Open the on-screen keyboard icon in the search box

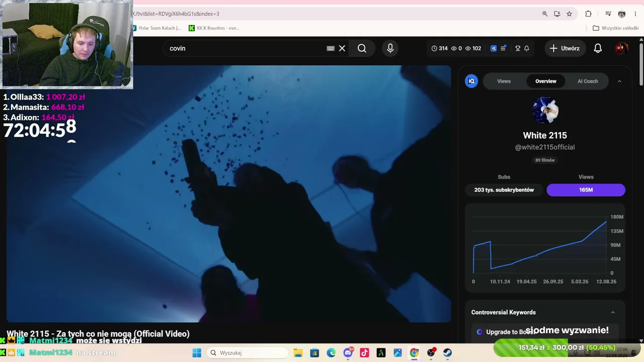click(331, 48)
